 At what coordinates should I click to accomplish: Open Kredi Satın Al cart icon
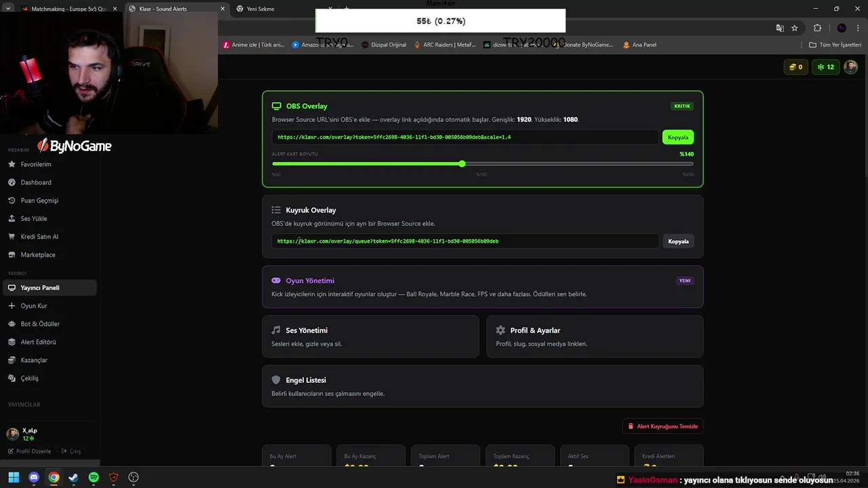12,237
